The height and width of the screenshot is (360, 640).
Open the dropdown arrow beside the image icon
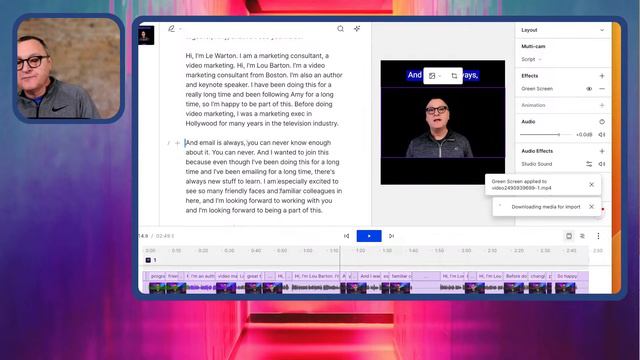point(440,76)
